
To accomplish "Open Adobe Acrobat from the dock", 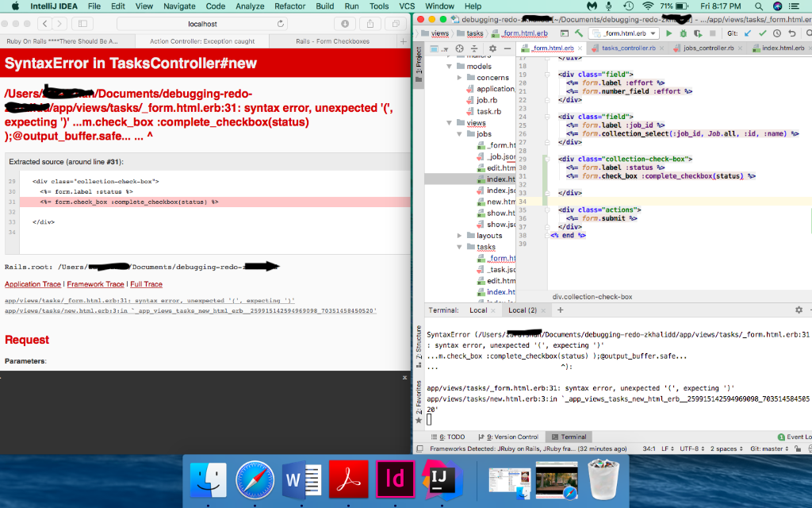I will click(349, 479).
